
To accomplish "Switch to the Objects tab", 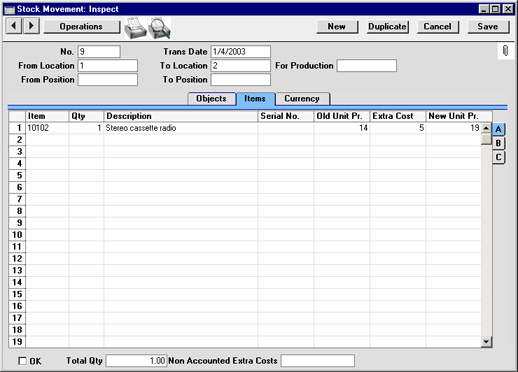I will click(211, 99).
